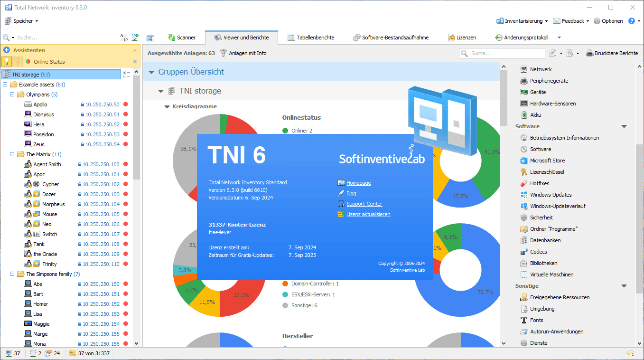Click the blue help question mark icon
Viewport: 644px width, 360px height.
click(632, 21)
